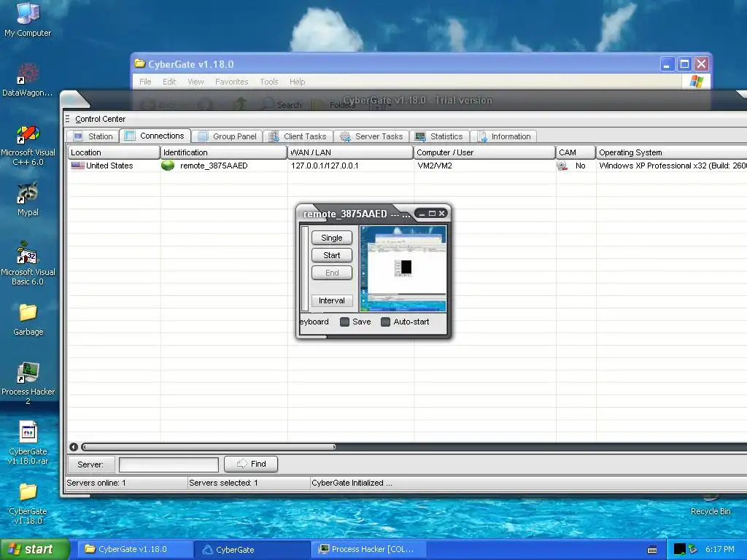Open the Help menu in Explorer window
The width and height of the screenshot is (747, 560).
tap(298, 82)
